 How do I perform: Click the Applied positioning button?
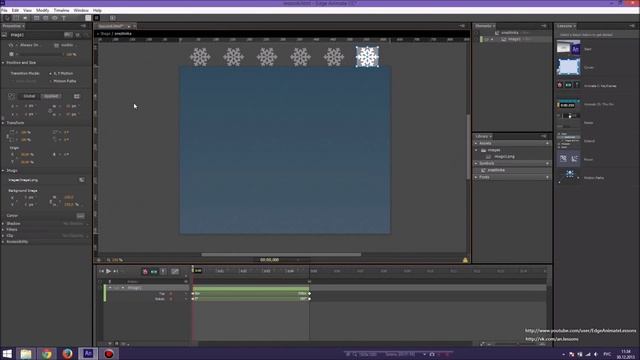tap(51, 96)
